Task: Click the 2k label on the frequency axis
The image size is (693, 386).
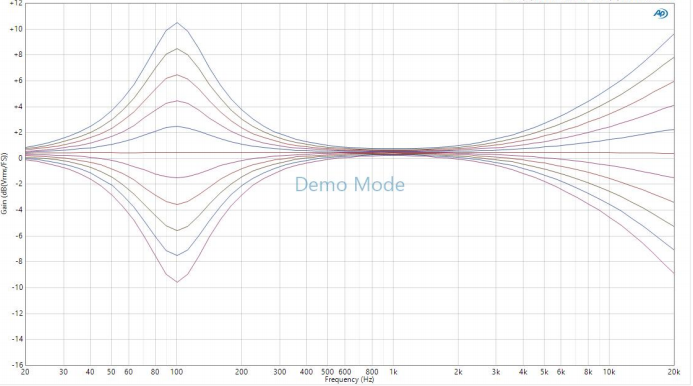Action: 458,372
